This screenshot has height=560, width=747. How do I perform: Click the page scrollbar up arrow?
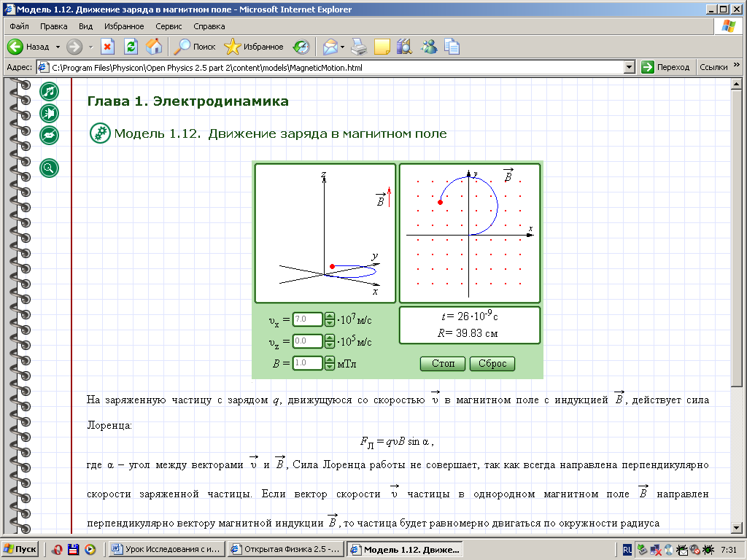[x=737, y=84]
